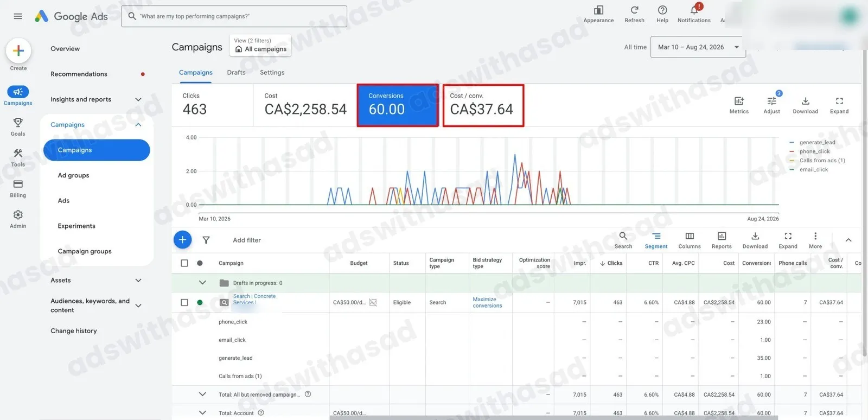The height and width of the screenshot is (420, 868).
Task: Open Notifications bell
Action: pyautogui.click(x=694, y=10)
